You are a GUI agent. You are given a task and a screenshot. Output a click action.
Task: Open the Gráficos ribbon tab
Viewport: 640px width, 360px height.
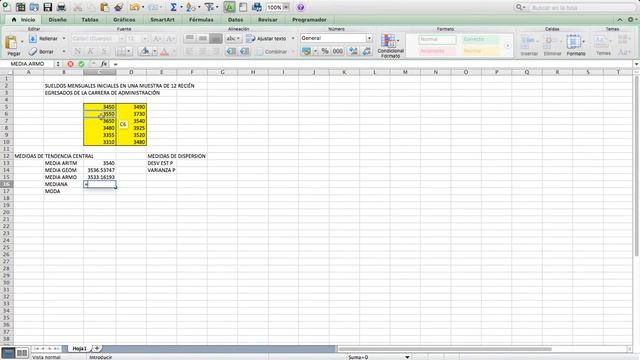124,20
